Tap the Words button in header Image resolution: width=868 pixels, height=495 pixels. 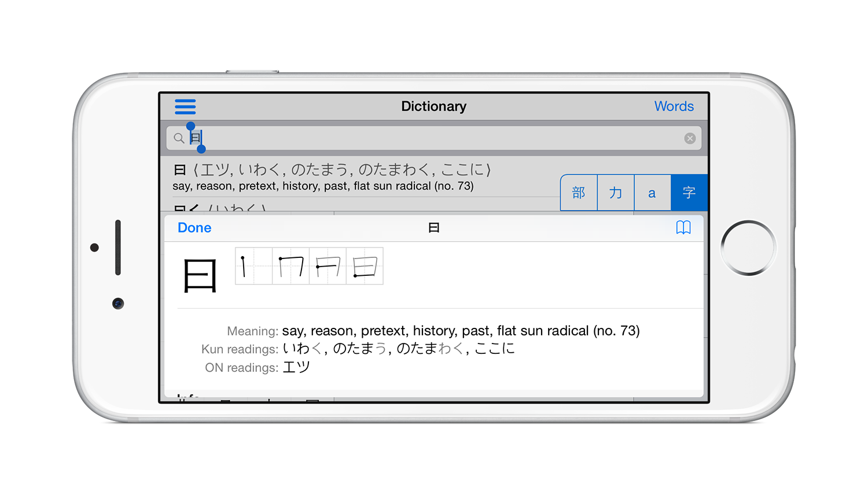coord(674,106)
